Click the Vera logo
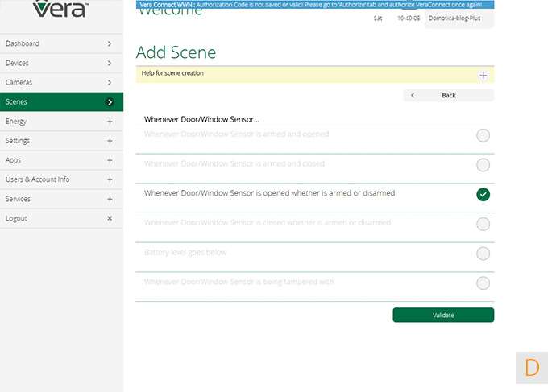This screenshot has width=556, height=392. coord(60,10)
